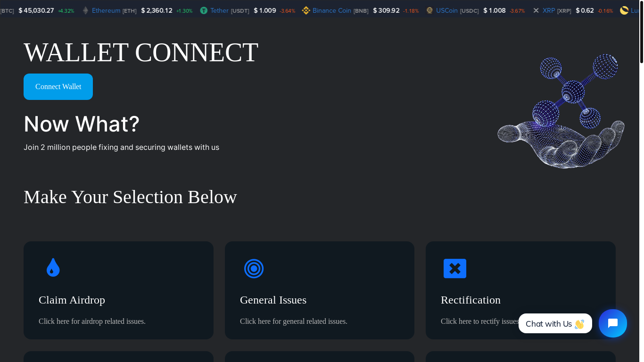Viewport: 644px width, 362px height.
Task: Click the vertical page scrollbar thumb
Action: [641, 33]
